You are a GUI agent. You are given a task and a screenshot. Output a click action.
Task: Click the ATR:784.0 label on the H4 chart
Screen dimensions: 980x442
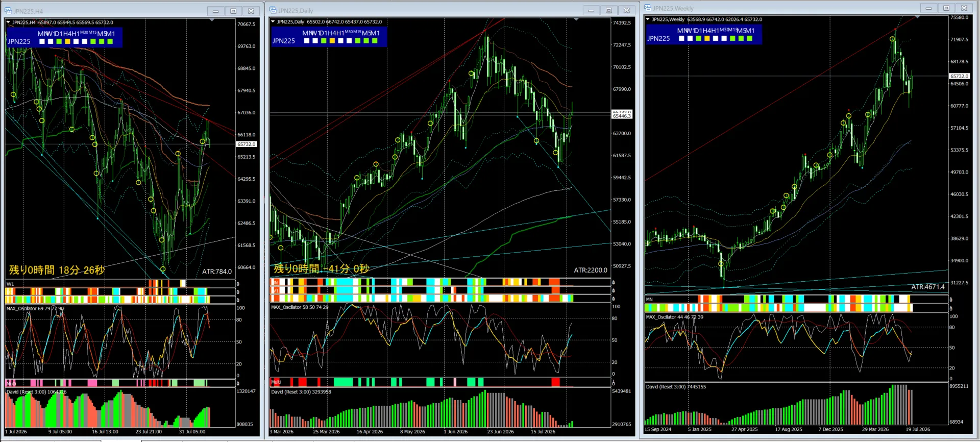[x=217, y=272]
